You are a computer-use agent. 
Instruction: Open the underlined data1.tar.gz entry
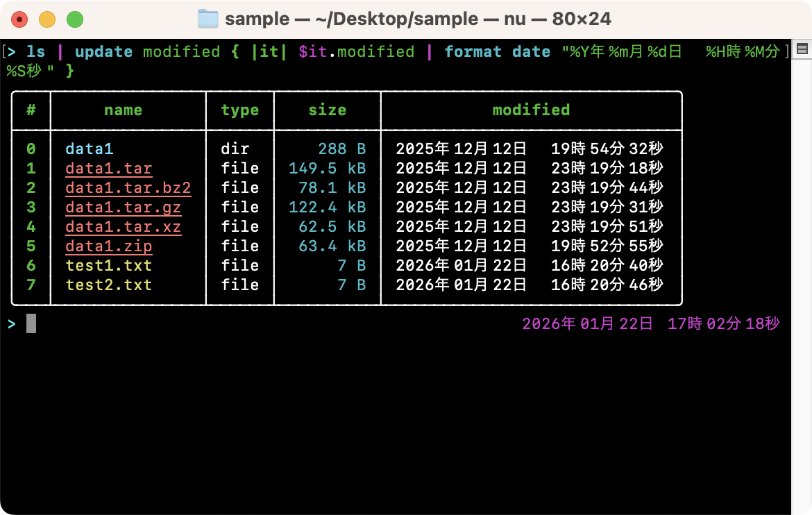pos(123,208)
